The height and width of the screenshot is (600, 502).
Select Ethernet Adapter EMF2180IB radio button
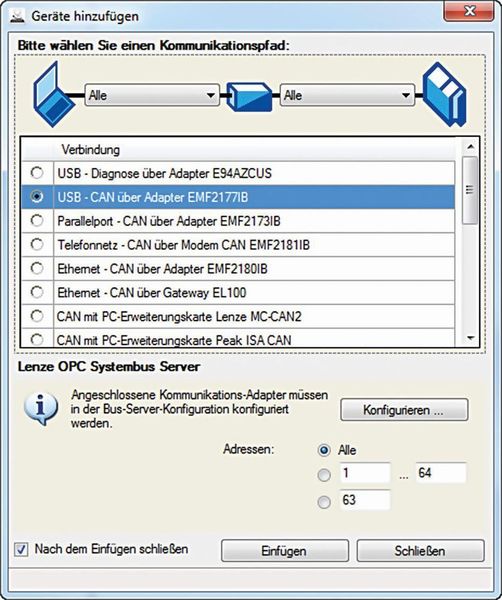tap(37, 268)
